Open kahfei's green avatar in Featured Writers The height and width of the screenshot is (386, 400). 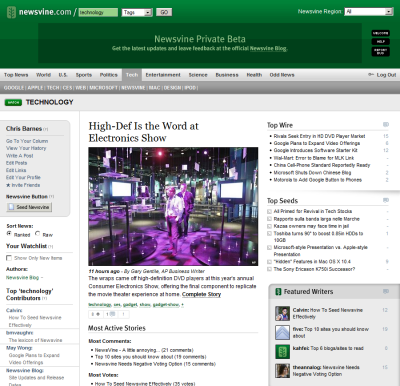[282, 351]
